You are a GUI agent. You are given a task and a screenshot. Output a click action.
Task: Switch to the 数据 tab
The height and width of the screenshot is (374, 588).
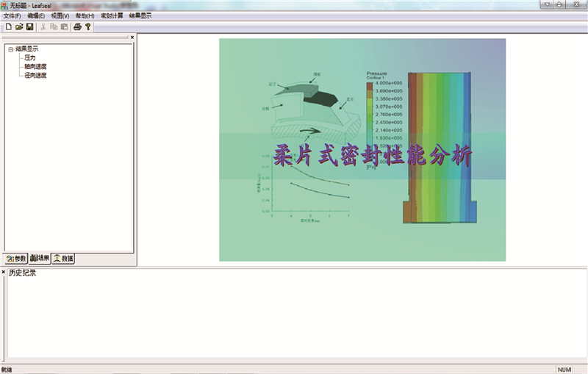[x=63, y=259]
